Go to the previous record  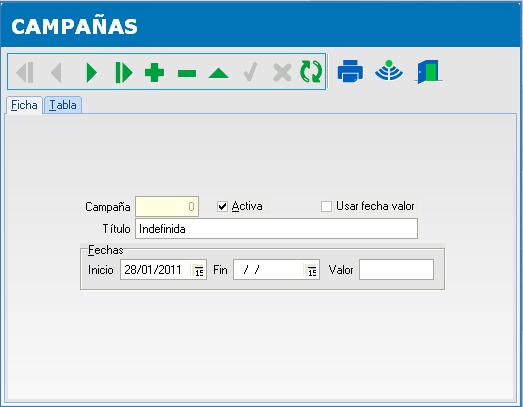pos(56,72)
